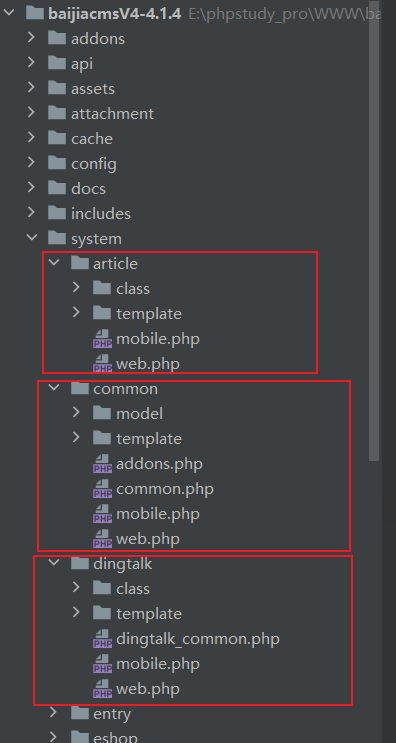Expand the api folder chevron
This screenshot has width=396, height=743.
point(32,63)
